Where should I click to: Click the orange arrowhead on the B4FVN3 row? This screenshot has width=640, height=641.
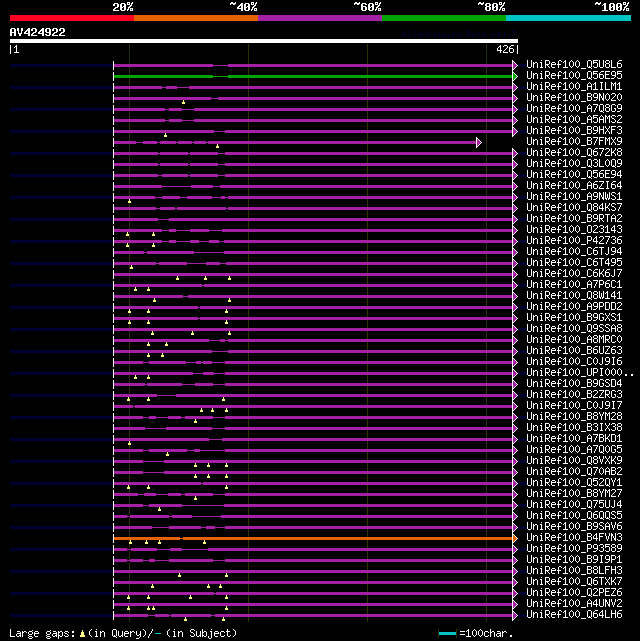(515, 538)
